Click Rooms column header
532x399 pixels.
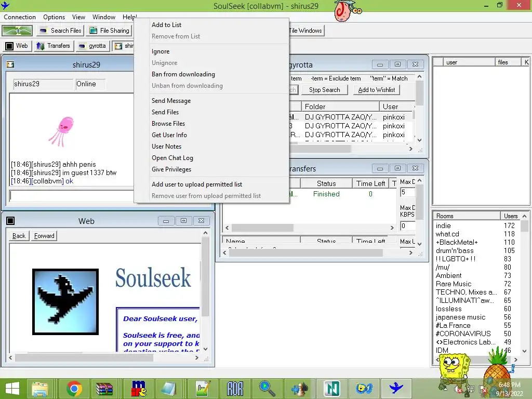click(467, 216)
